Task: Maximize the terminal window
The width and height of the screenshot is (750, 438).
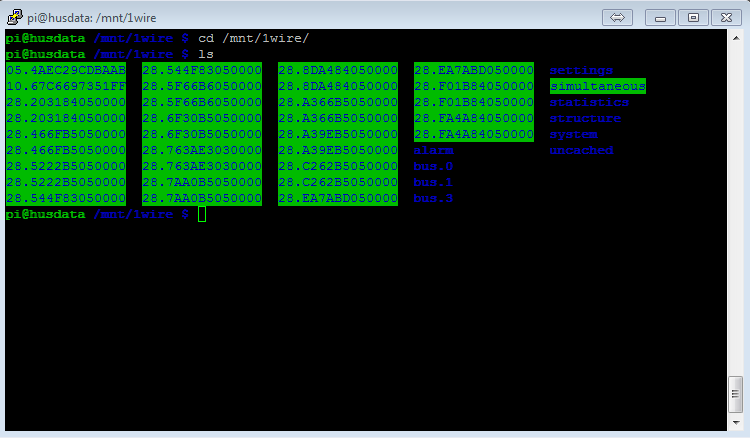Action: pyautogui.click(x=692, y=17)
